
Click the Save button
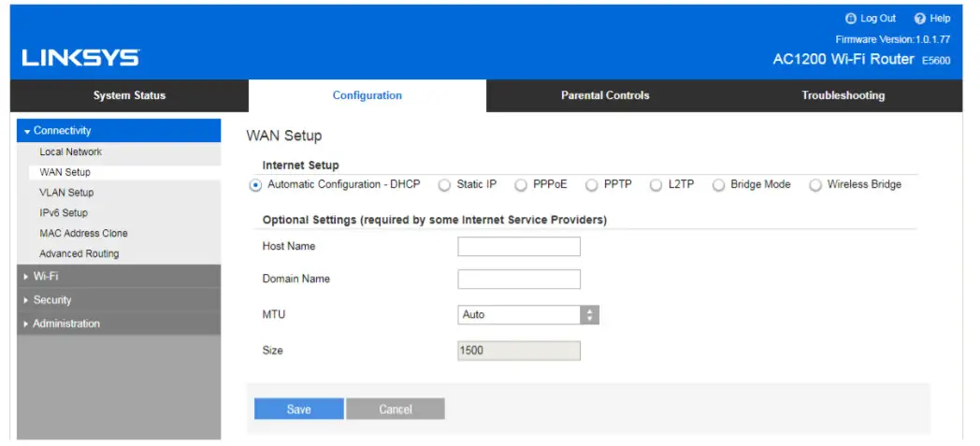click(x=298, y=410)
